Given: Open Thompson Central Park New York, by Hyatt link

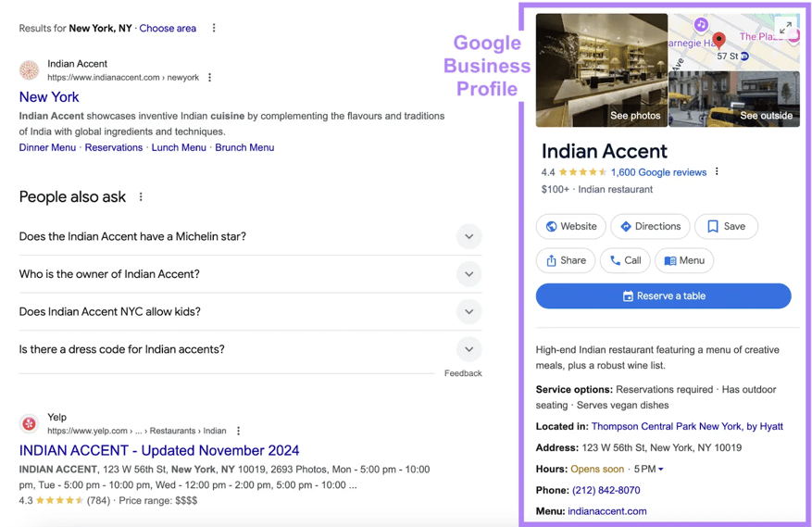Looking at the screenshot, I should (687, 426).
